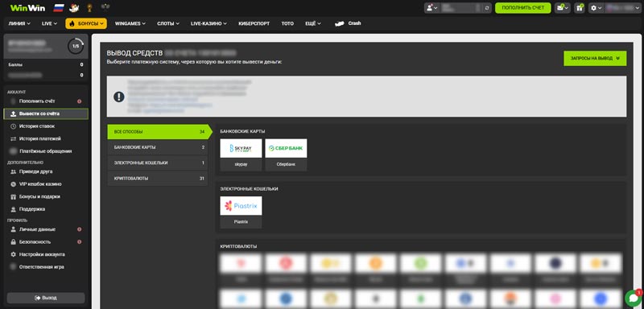The image size is (644, 309).
Task: Click the red alert dot beside Безопасность
Action: pyautogui.click(x=79, y=241)
